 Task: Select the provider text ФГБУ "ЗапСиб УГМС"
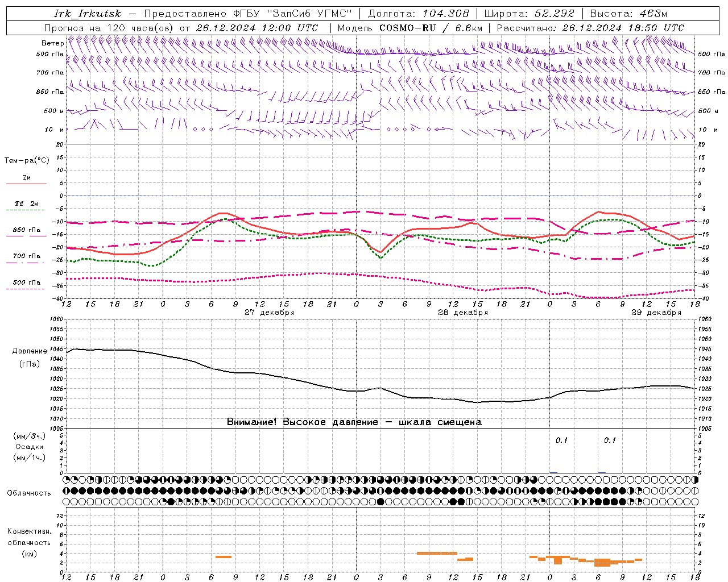coord(293,14)
